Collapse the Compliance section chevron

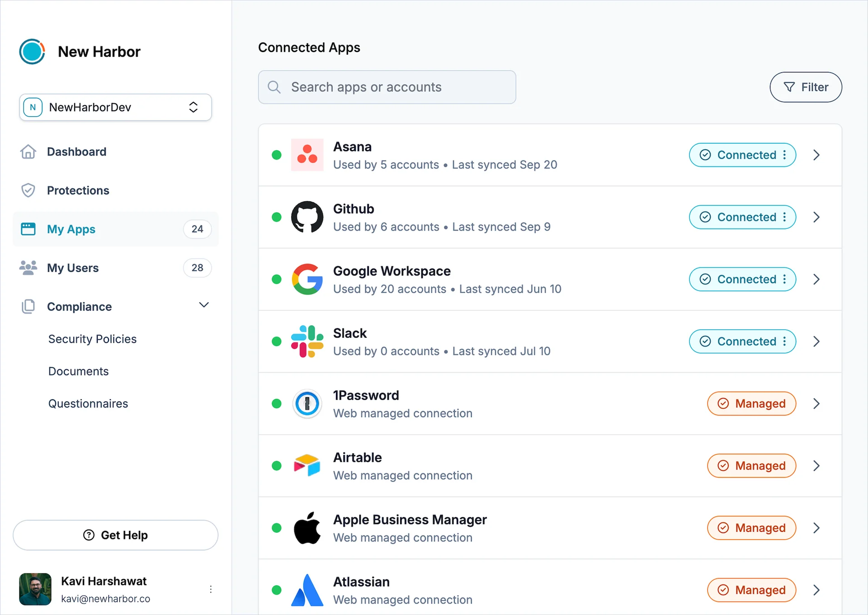pyautogui.click(x=204, y=305)
